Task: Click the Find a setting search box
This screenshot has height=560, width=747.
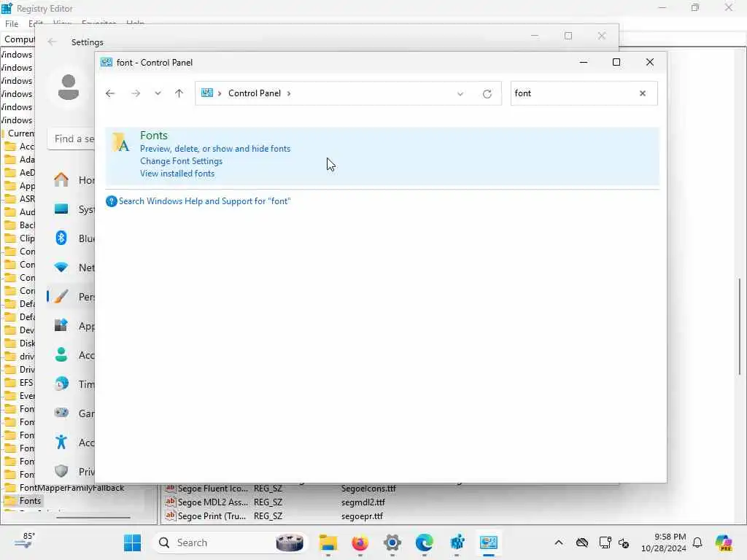Action: click(x=71, y=139)
